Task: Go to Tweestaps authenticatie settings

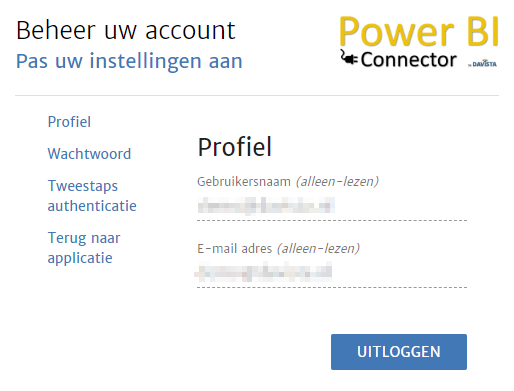Action: 92,196
